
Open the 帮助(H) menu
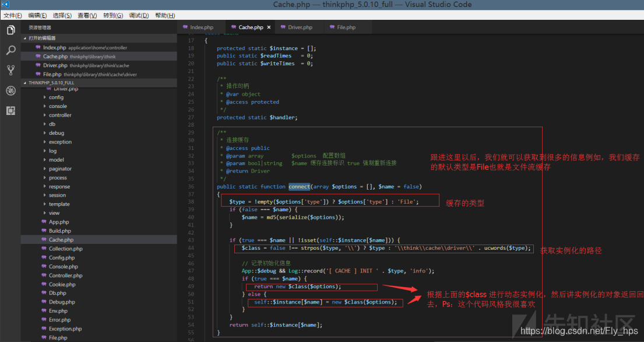[x=165, y=15]
